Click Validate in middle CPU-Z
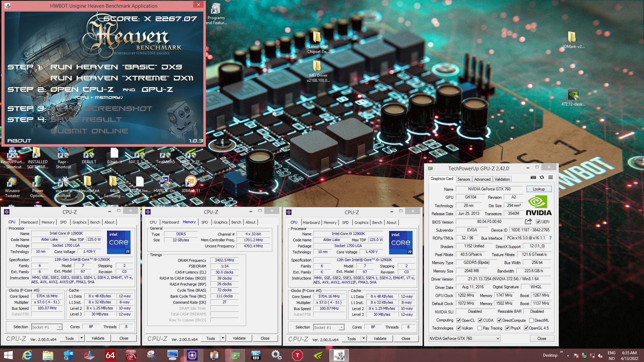Image resolution: width=644 pixels, height=362 pixels. [239, 338]
